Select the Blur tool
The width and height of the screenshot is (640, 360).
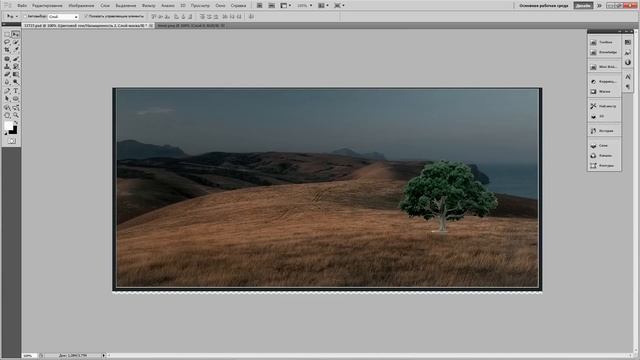[7, 82]
